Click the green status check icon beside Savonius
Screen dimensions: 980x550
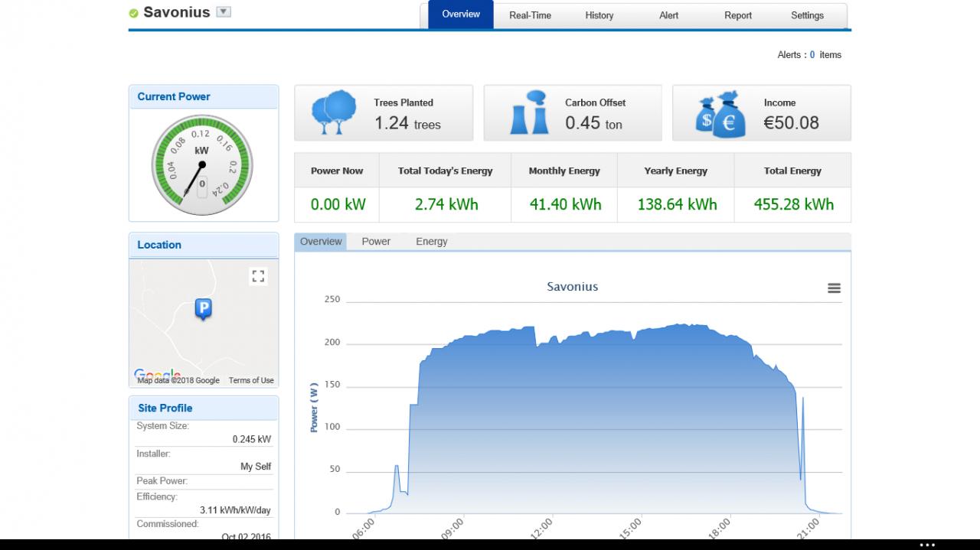point(134,13)
